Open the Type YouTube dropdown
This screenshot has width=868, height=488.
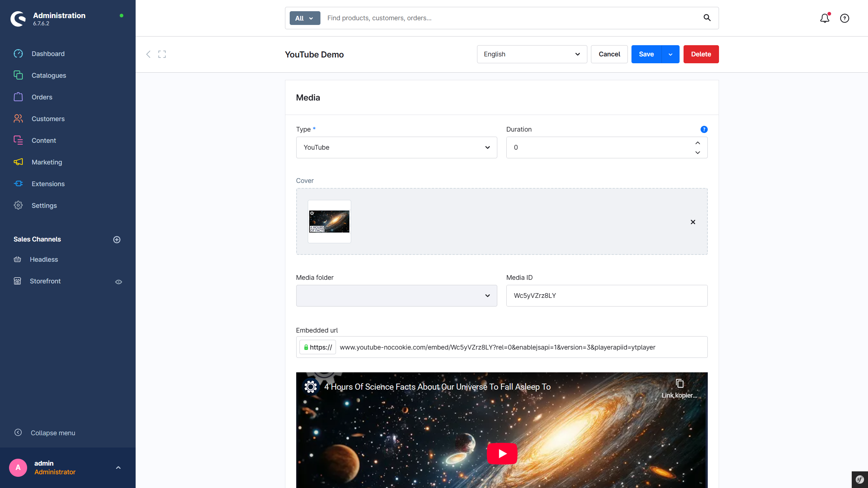[396, 147]
